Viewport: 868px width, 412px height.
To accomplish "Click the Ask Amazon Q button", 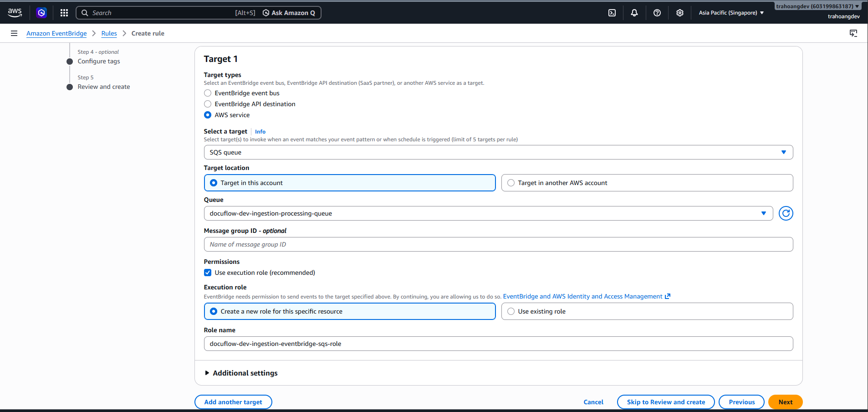I will point(289,13).
